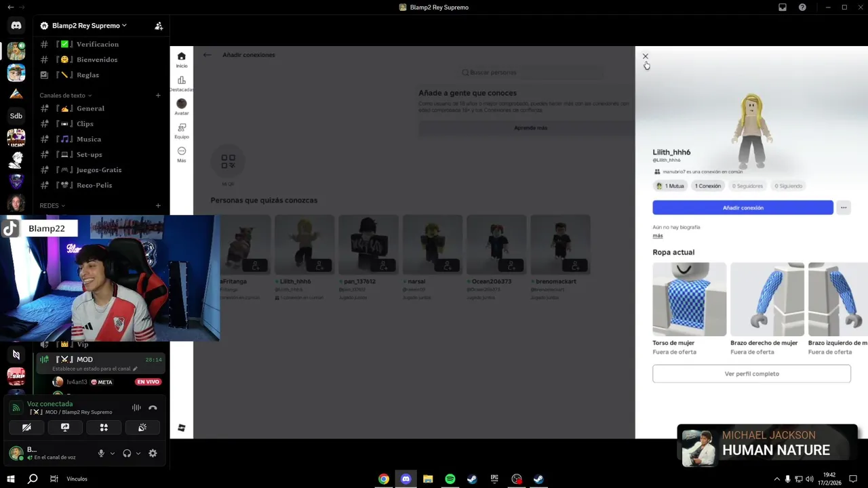Collapse the REDES category
This screenshot has width=868, height=488.
pyautogui.click(x=52, y=205)
